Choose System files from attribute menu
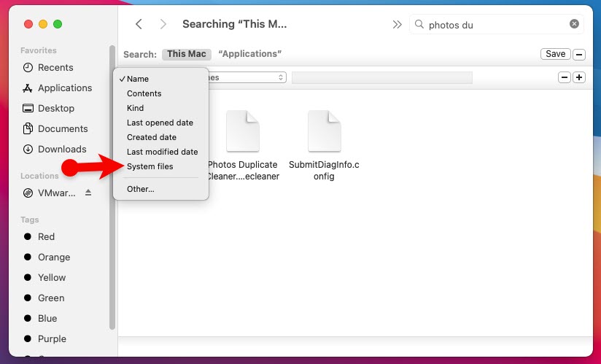Image resolution: width=601 pixels, height=364 pixels. coord(150,167)
